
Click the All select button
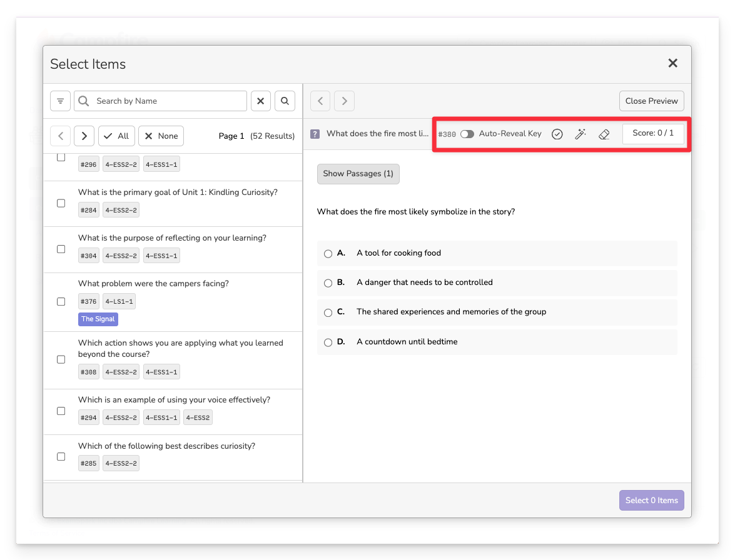(x=116, y=136)
